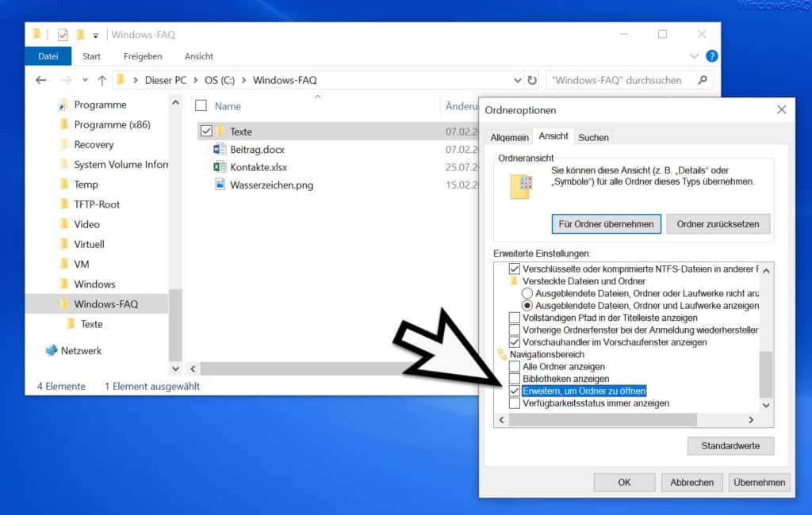The image size is (812, 515).
Task: Open the Explorer help question mark icon
Action: [711, 56]
